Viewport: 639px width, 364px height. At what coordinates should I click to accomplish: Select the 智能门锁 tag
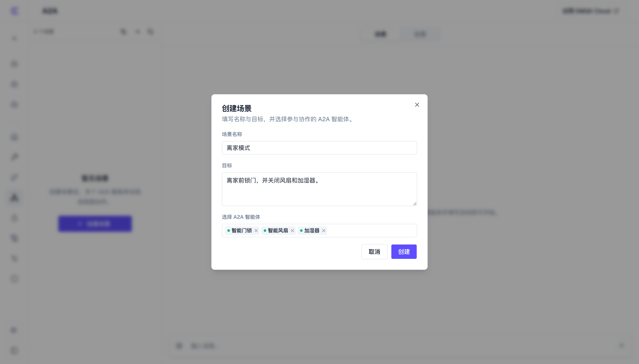(x=242, y=231)
